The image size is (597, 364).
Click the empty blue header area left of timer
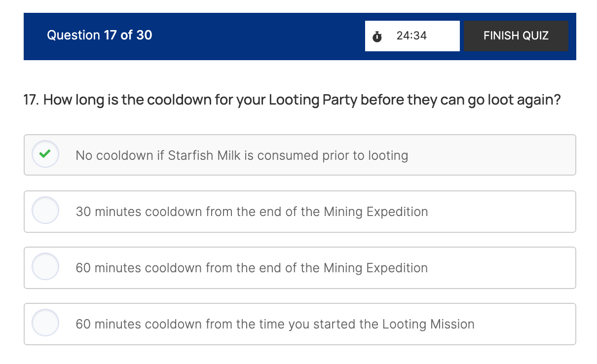click(x=257, y=36)
